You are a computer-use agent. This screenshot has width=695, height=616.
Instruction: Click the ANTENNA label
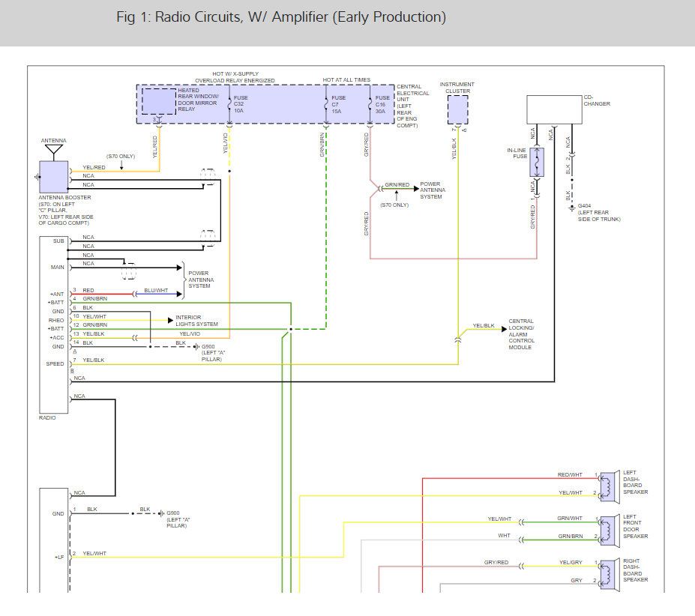(54, 140)
